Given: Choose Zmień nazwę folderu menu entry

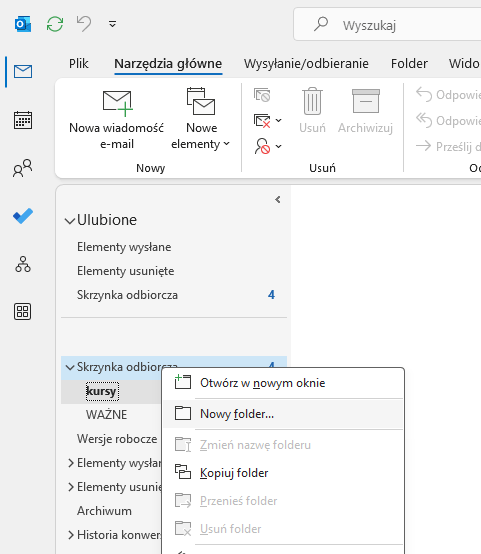Looking at the screenshot, I should point(283,445).
